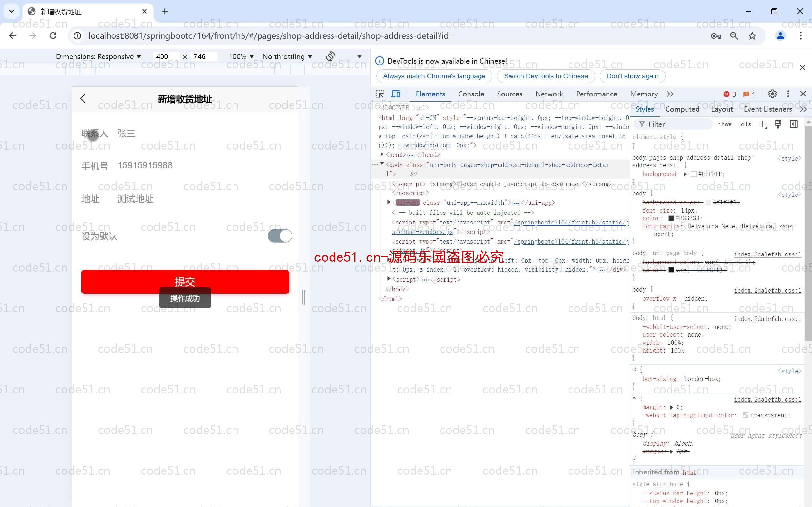Image resolution: width=812 pixels, height=507 pixels.
Task: Toggle the device toolbar responsive mode
Action: (x=396, y=94)
